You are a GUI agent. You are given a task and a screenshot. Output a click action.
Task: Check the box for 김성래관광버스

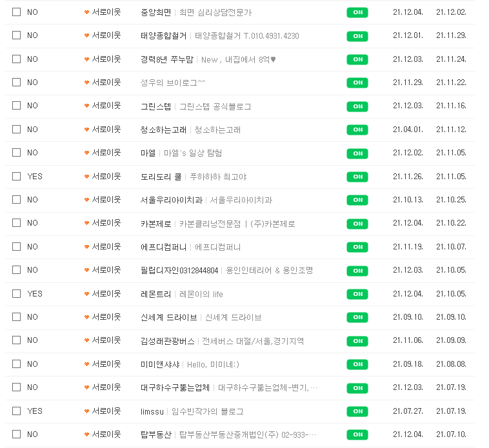(17, 340)
